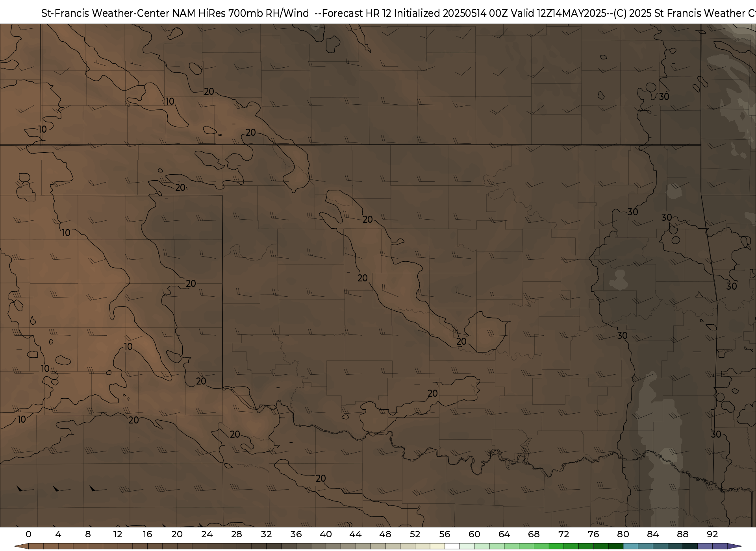
Task: Click the colorbar label "24"
Action: click(207, 534)
